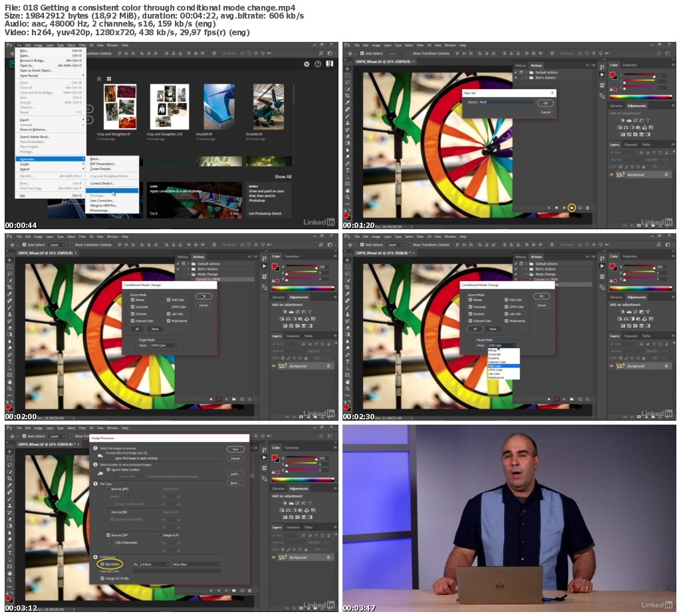The width and height of the screenshot is (681, 616).
Task: Select the Rectangular Marquee tool in 00:03:12 frame
Action: point(9,458)
